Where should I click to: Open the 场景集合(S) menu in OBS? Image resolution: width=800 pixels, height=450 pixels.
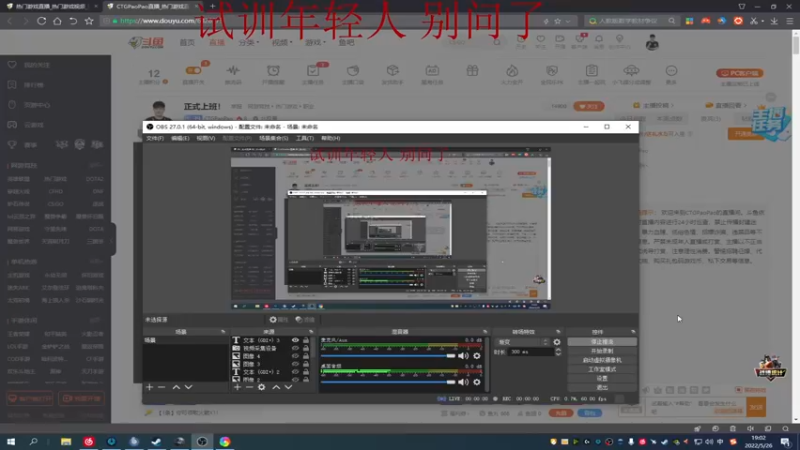click(x=273, y=138)
